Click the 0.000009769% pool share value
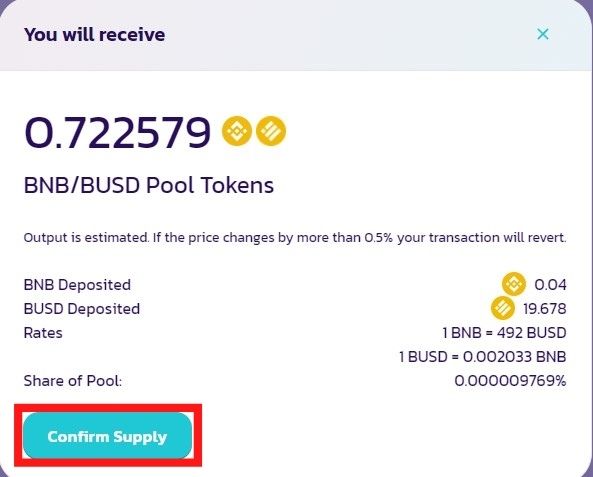The image size is (593, 477). tap(510, 381)
